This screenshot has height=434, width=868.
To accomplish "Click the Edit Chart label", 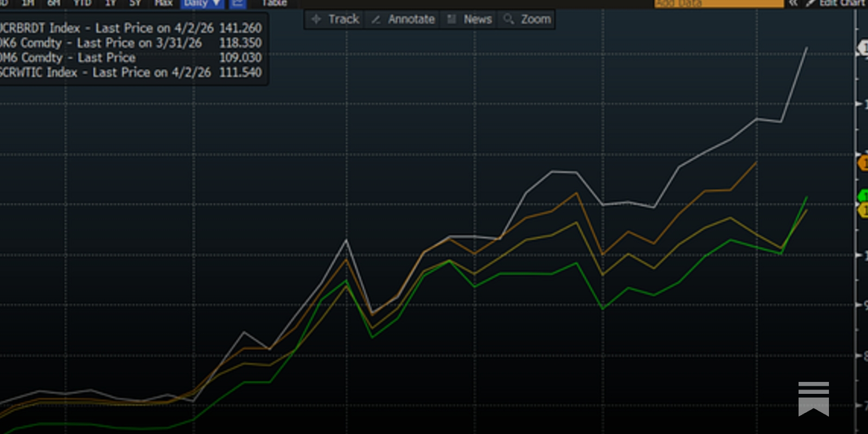I will pos(843,3).
